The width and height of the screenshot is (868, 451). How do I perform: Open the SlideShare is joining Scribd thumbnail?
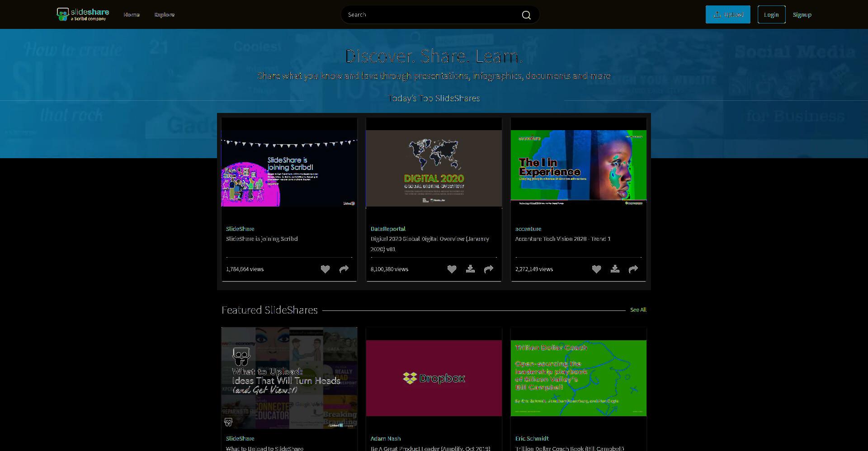coord(289,169)
